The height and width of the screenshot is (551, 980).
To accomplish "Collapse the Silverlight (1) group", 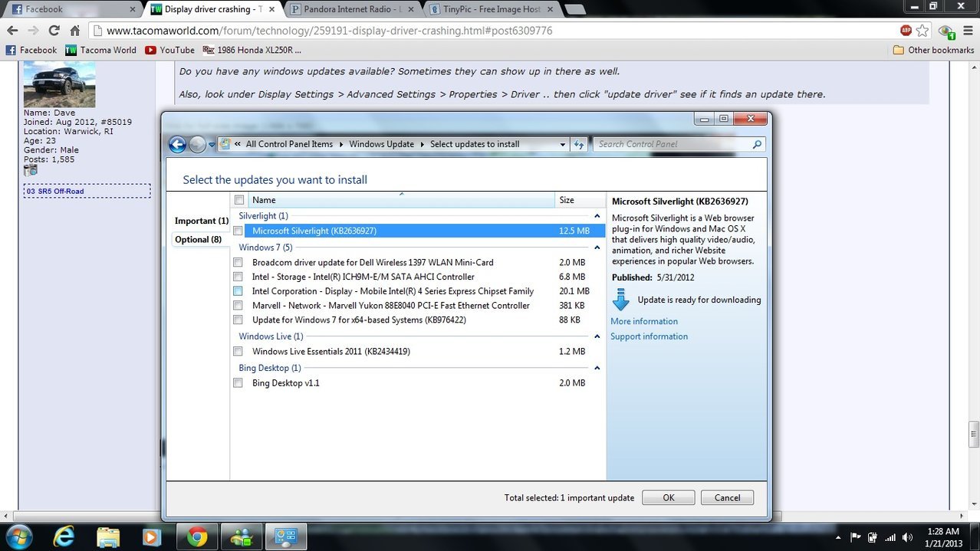I will (597, 216).
